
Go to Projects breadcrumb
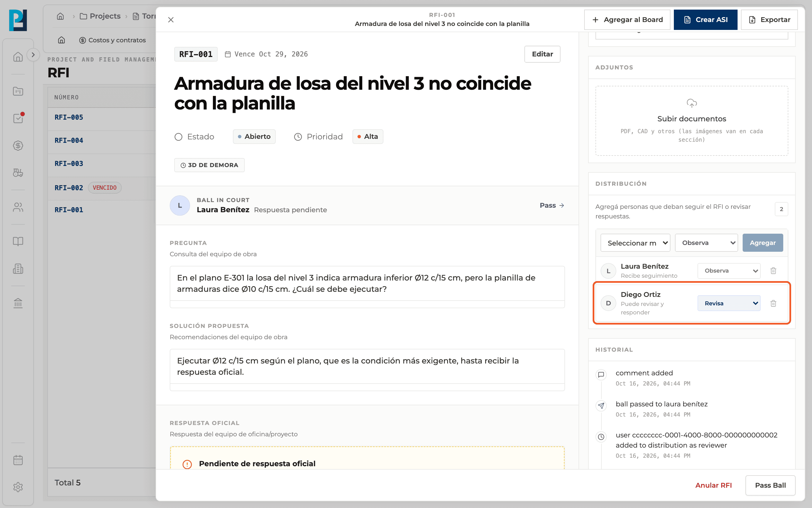tap(100, 16)
